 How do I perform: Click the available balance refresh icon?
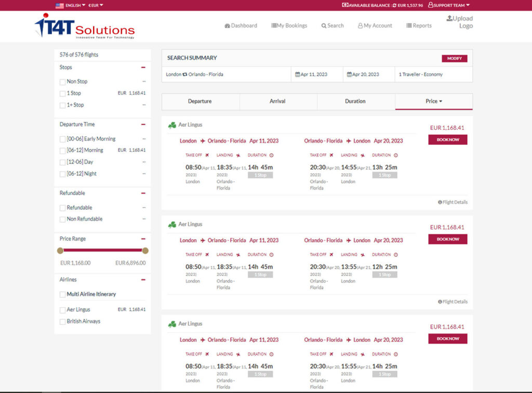point(395,5)
